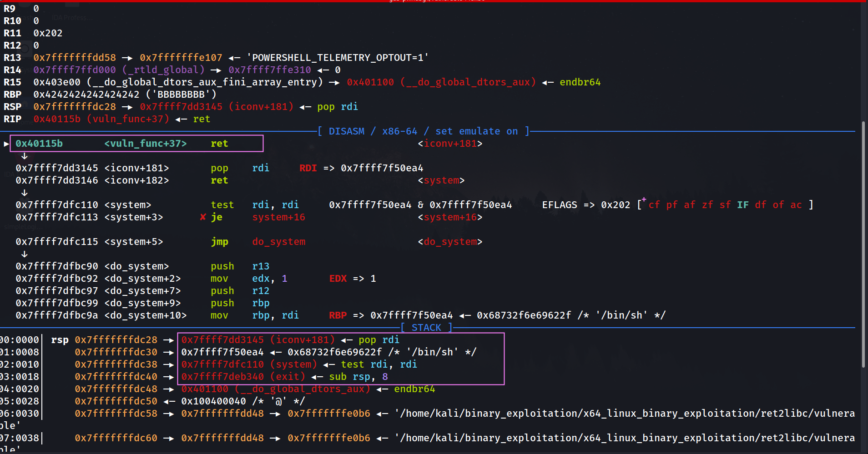This screenshot has height=454, width=868.
Task: Click the system+16 jump target operand
Action: (x=278, y=217)
